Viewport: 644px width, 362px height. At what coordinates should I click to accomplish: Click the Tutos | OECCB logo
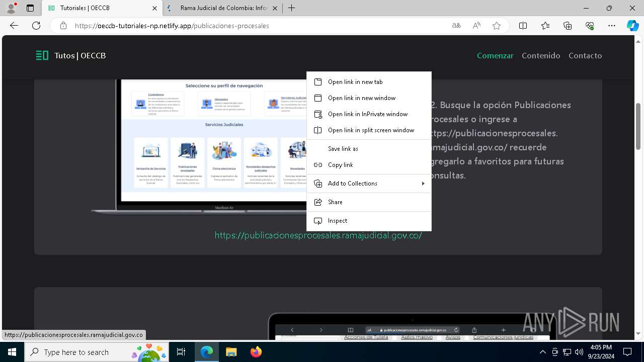click(71, 55)
